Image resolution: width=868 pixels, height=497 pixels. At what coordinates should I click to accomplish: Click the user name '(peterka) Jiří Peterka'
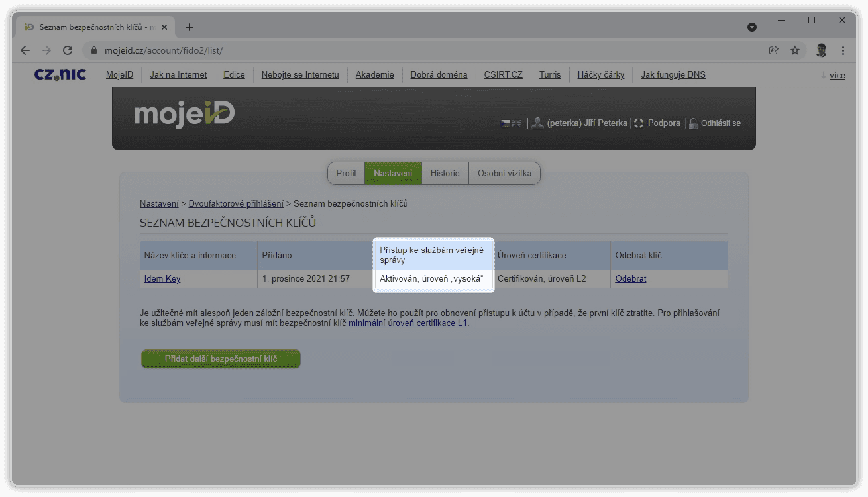[x=587, y=123]
